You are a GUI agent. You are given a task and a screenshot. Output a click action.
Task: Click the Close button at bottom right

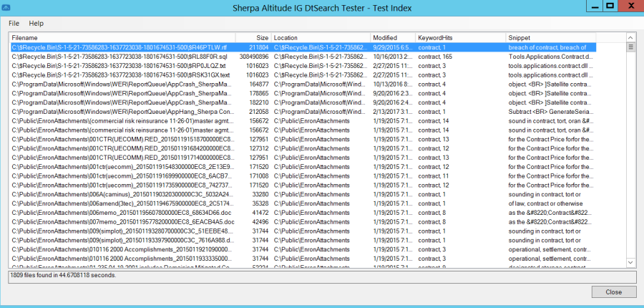pos(613,292)
